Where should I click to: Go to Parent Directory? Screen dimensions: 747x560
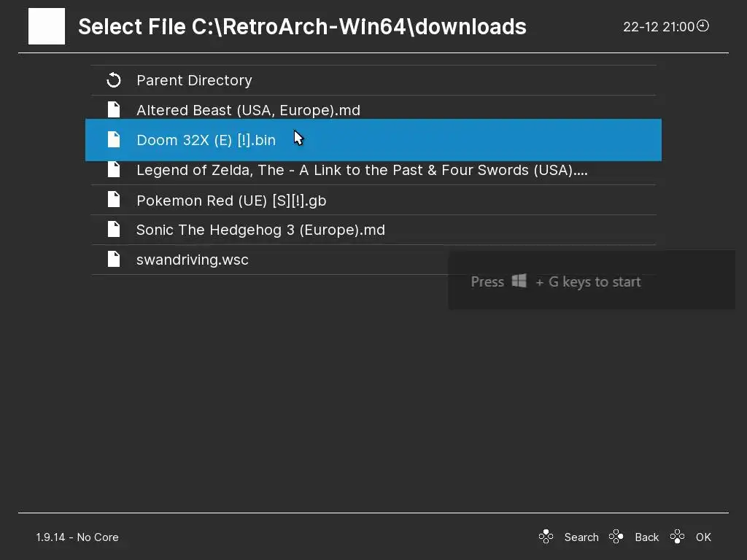tap(194, 80)
